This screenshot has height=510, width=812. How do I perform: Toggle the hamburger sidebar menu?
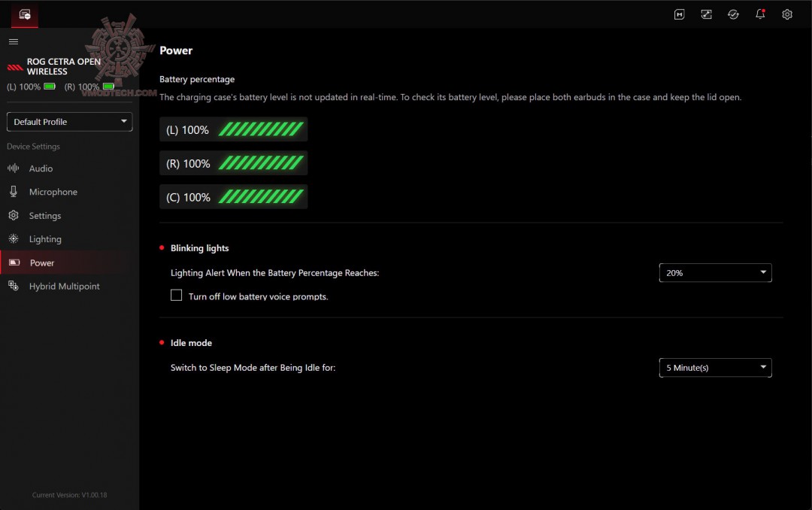[x=14, y=41]
